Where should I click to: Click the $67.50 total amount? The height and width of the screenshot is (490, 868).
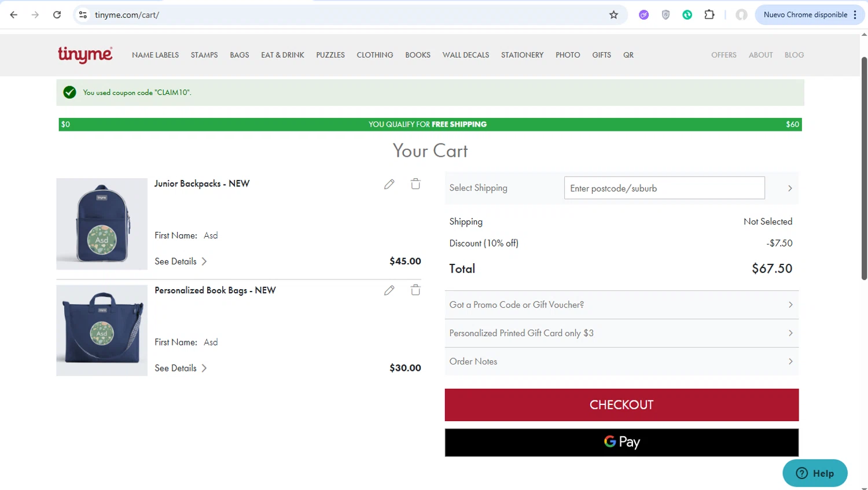point(772,268)
